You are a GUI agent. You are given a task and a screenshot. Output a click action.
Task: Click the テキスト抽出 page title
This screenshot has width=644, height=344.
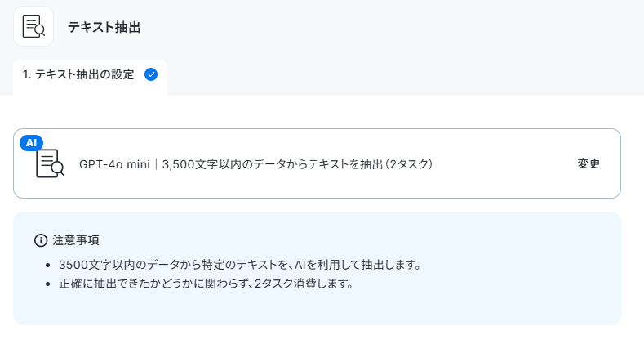104,27
